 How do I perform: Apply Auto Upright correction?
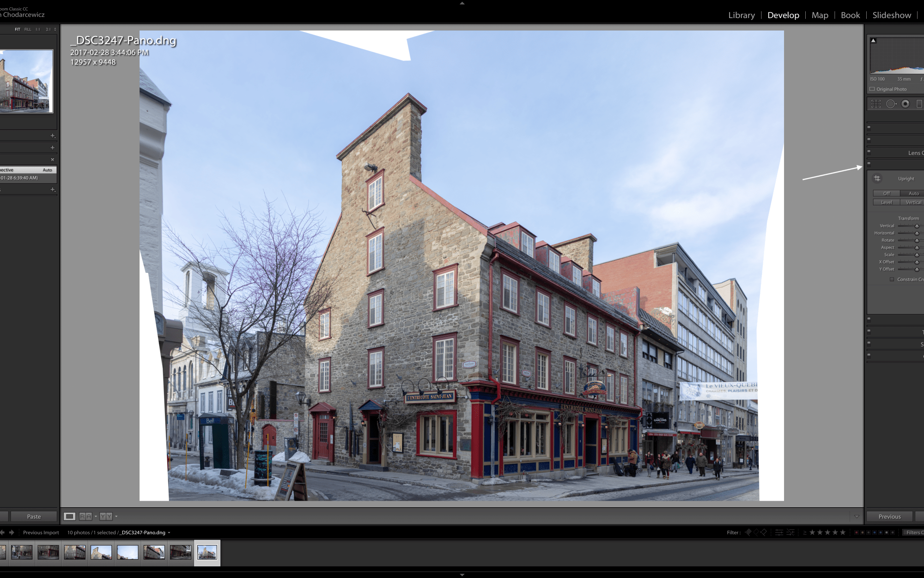[913, 193]
